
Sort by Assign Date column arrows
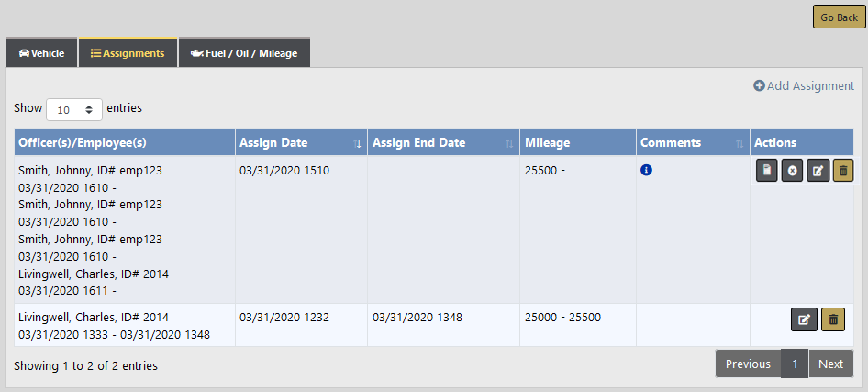tap(357, 143)
